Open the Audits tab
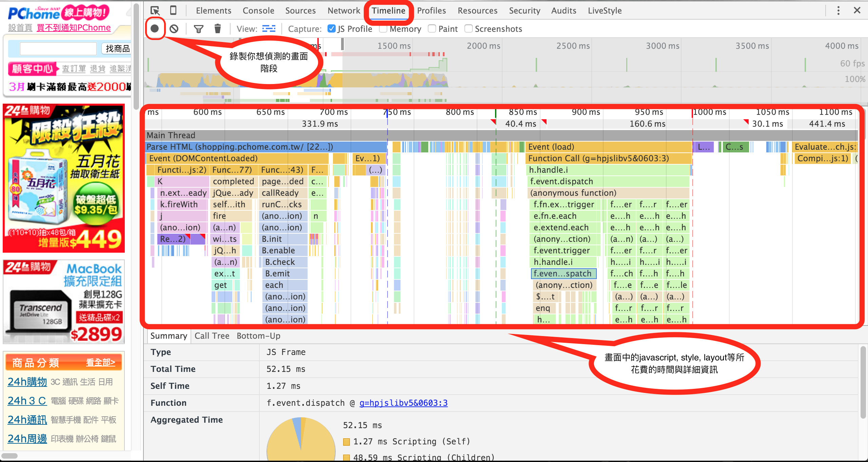868x462 pixels. click(x=564, y=10)
